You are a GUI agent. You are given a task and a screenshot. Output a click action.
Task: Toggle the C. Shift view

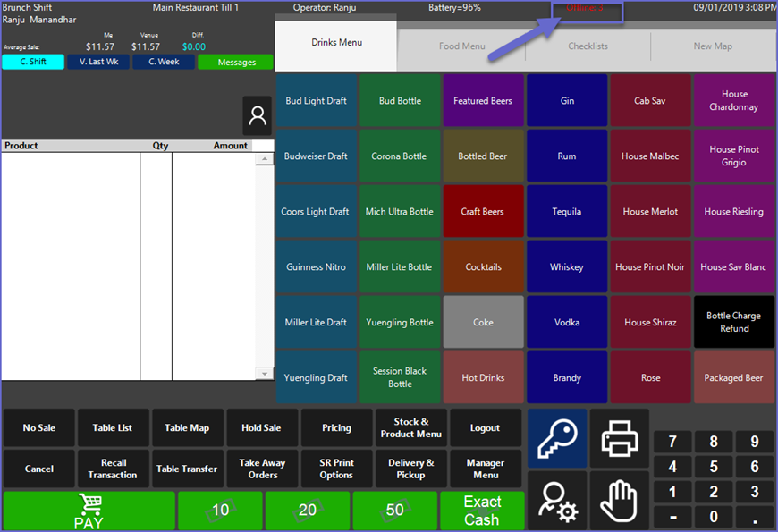tap(33, 63)
